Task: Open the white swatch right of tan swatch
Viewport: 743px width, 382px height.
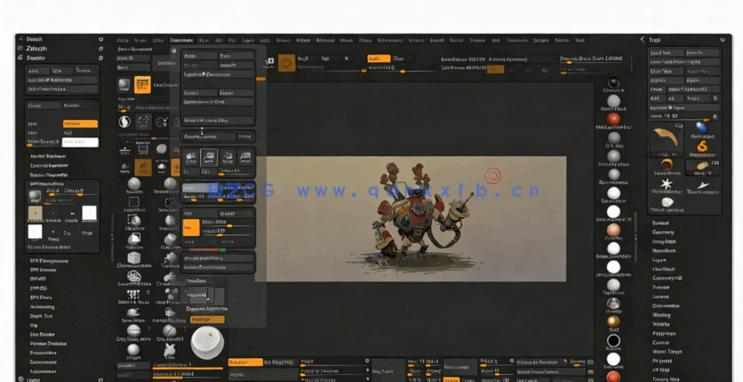Action: pyautogui.click(x=89, y=213)
